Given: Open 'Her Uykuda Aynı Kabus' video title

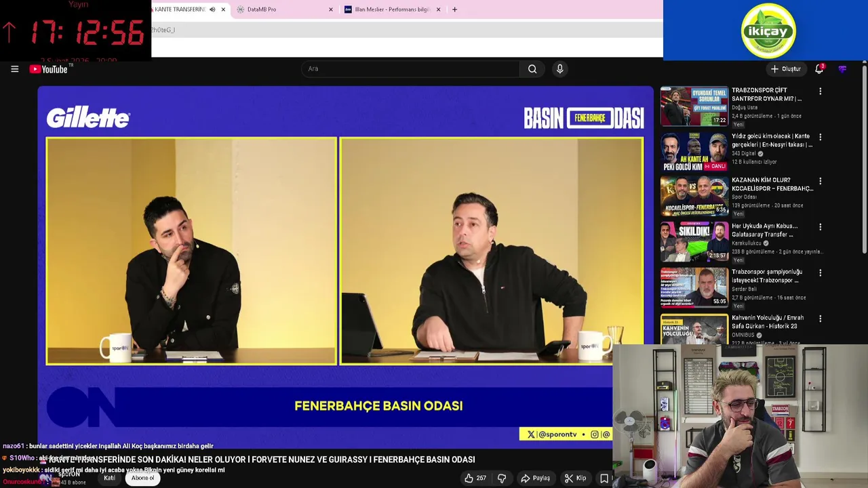Looking at the screenshot, I should point(764,230).
